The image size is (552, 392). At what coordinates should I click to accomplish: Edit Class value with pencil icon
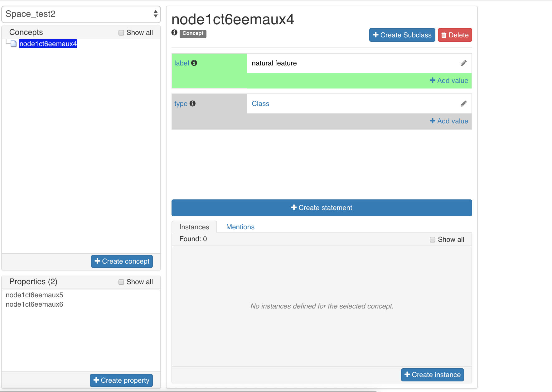463,104
